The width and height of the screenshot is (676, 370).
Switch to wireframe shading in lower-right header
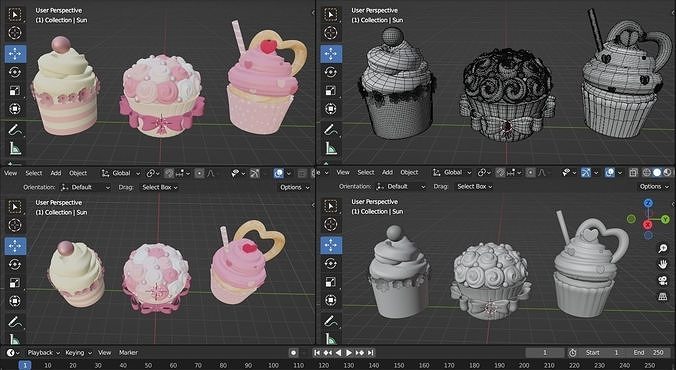tap(646, 172)
